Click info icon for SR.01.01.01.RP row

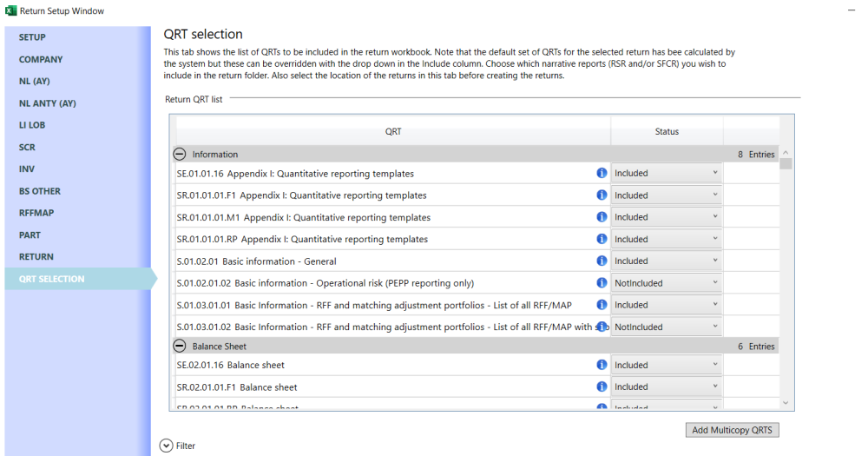point(602,239)
